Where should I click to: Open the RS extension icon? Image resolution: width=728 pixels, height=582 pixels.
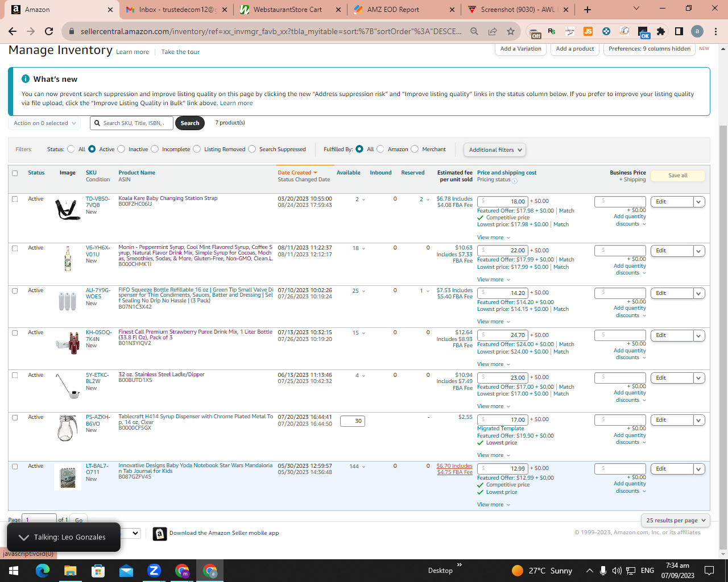(x=552, y=31)
